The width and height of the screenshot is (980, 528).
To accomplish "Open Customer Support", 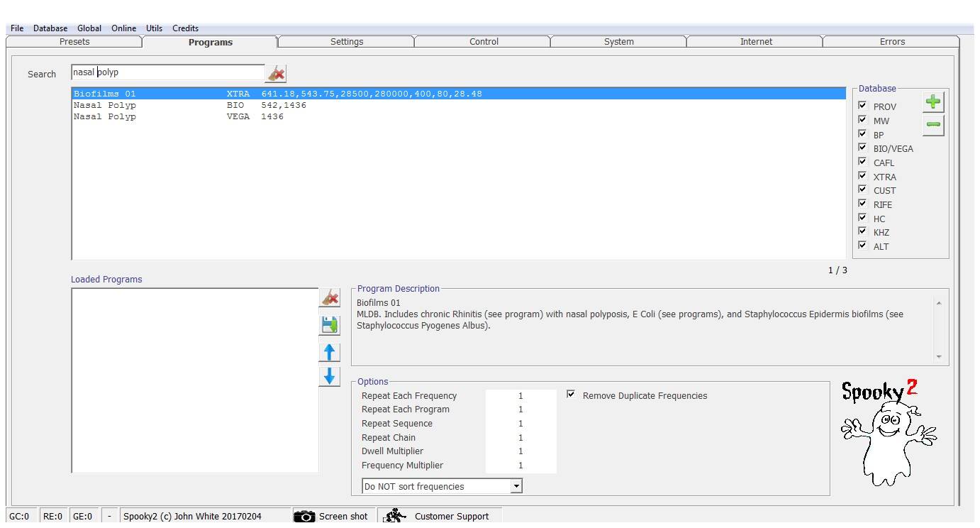I will point(439,516).
